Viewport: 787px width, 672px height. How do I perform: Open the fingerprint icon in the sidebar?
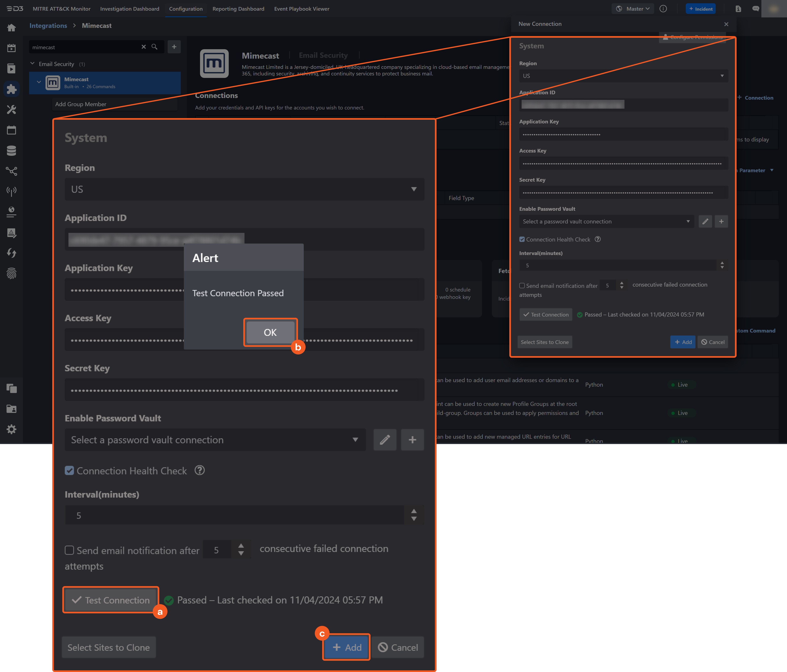pyautogui.click(x=12, y=274)
